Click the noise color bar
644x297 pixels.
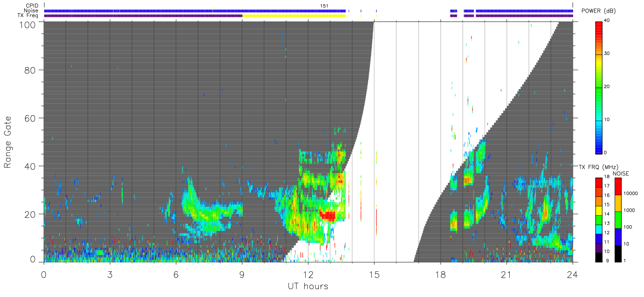tap(618, 220)
